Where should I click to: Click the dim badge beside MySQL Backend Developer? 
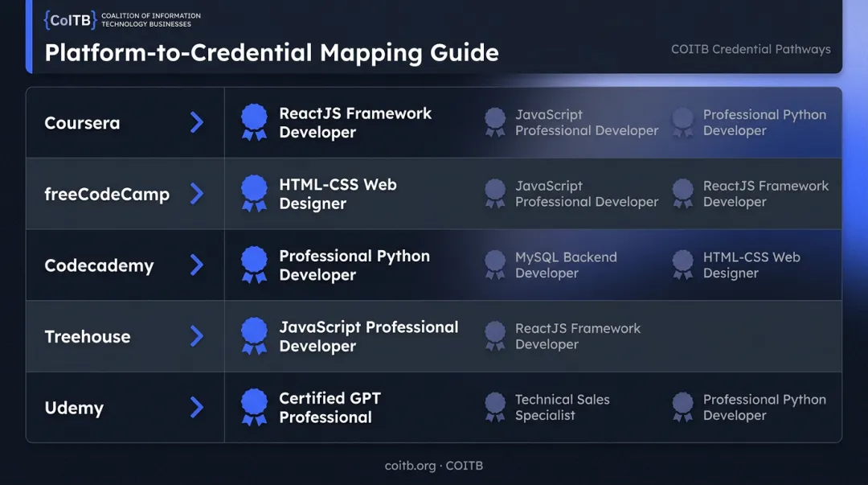[x=495, y=265]
